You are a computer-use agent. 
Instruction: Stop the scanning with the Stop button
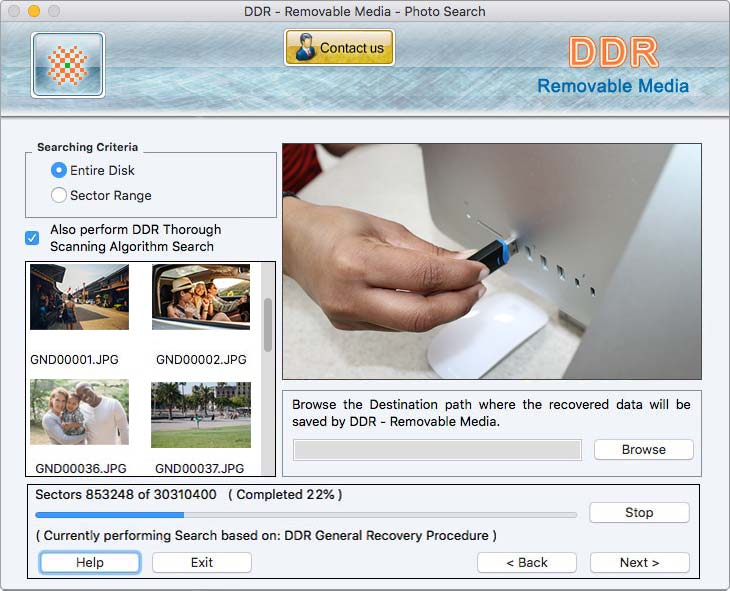639,512
